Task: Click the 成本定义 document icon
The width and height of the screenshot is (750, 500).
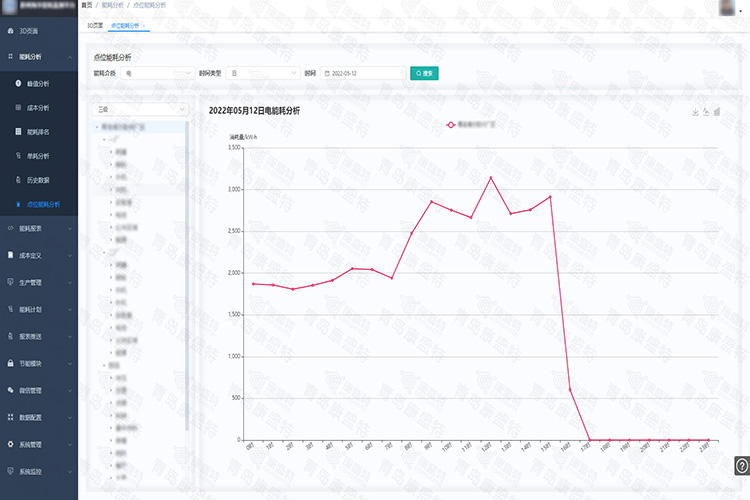Action: click(11, 255)
